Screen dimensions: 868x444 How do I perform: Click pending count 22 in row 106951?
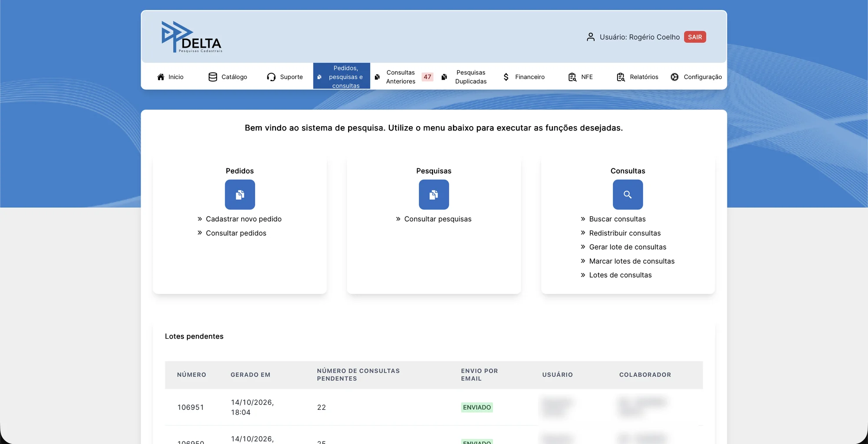[322, 407]
